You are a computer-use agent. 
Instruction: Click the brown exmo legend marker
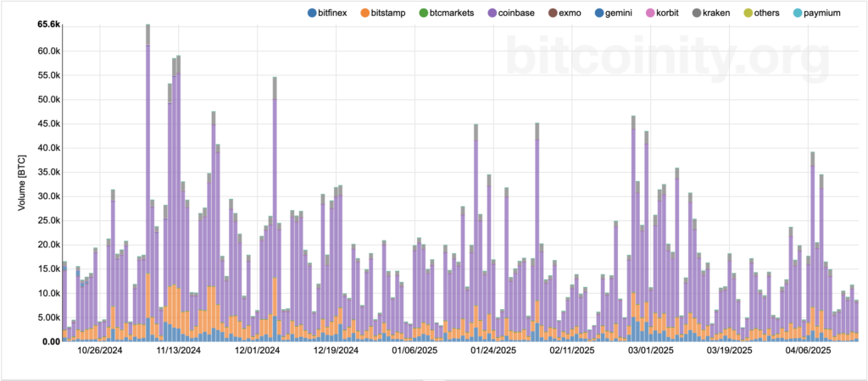(x=553, y=13)
